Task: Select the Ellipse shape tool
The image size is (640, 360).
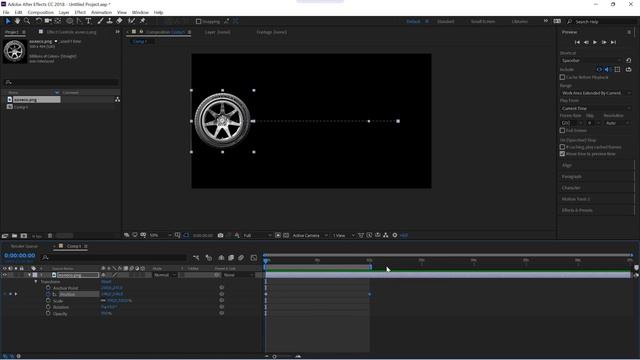Action: pos(70,21)
